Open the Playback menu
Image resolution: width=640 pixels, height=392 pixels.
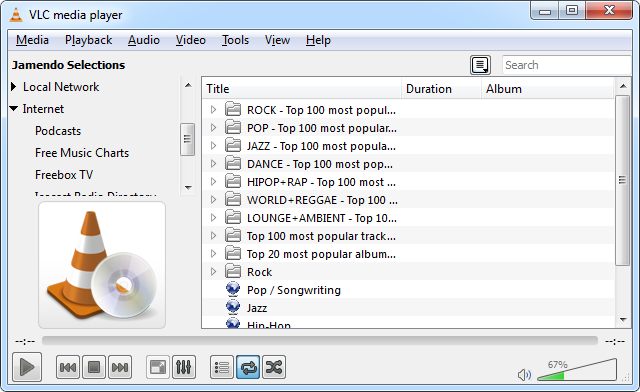[89, 40]
